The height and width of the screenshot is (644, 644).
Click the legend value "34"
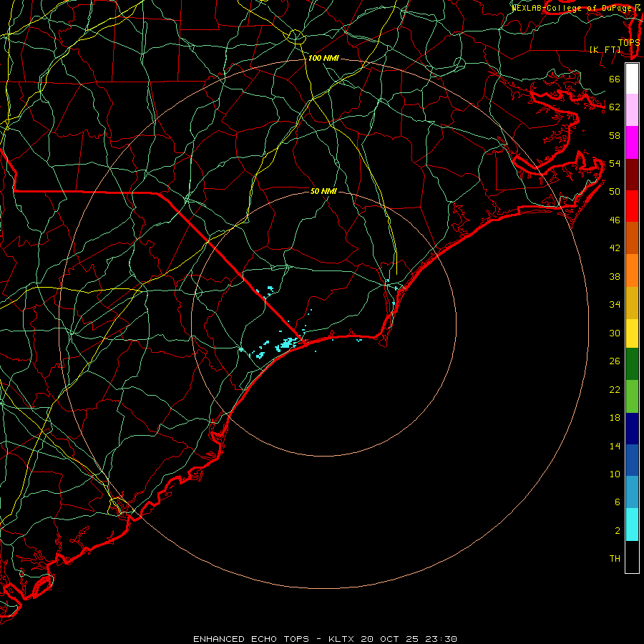(x=615, y=305)
